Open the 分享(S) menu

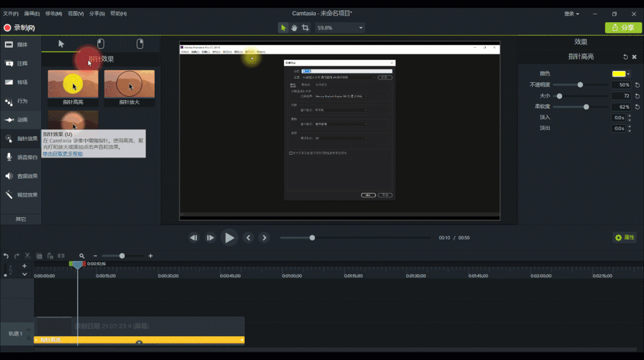[97, 14]
